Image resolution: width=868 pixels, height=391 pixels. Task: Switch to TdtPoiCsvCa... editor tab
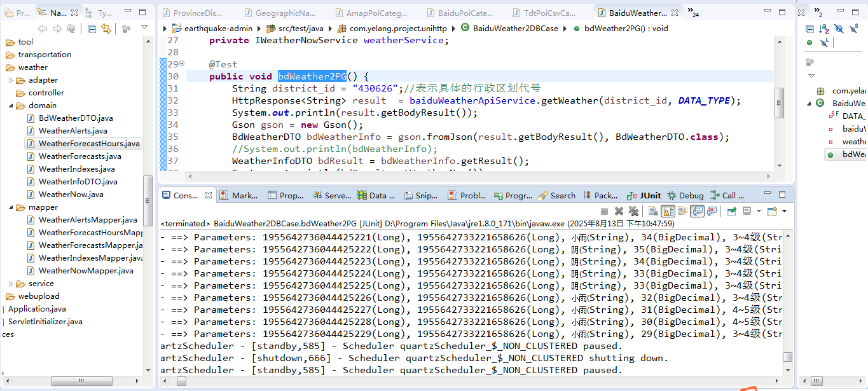click(x=549, y=13)
